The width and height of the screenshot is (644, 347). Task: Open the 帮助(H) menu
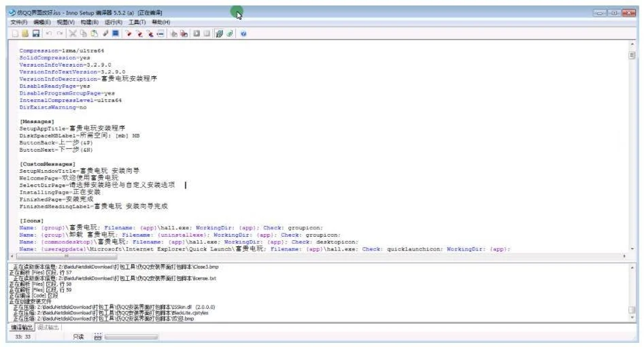(x=161, y=22)
